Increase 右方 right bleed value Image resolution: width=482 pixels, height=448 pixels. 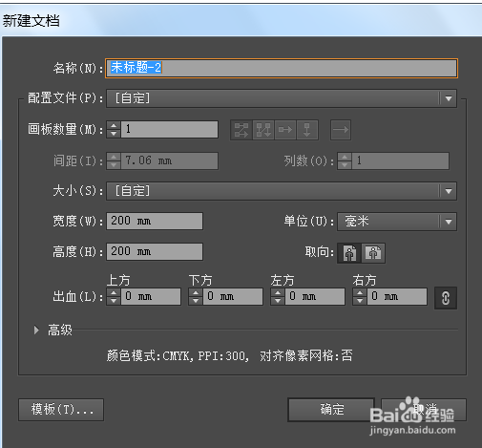(x=360, y=293)
